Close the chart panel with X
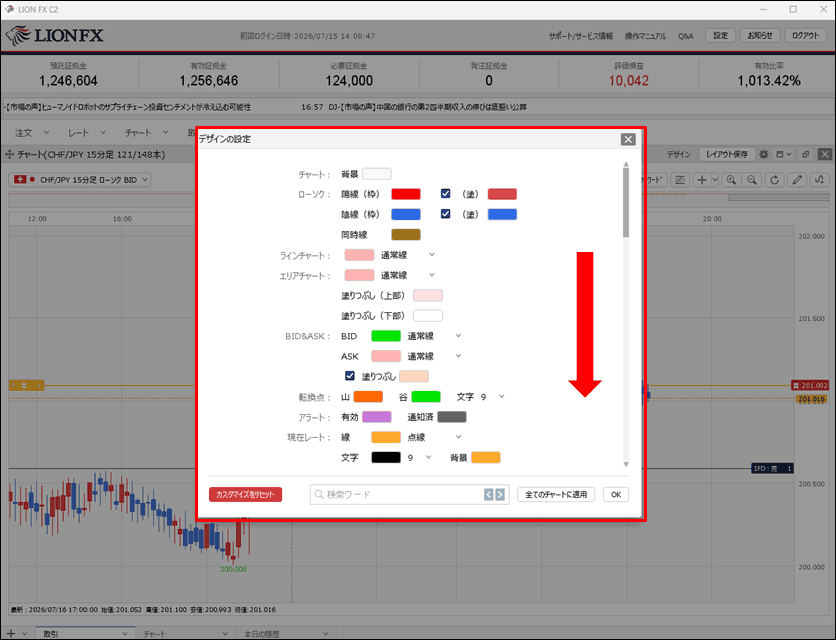The width and height of the screenshot is (836, 640). coord(825,154)
